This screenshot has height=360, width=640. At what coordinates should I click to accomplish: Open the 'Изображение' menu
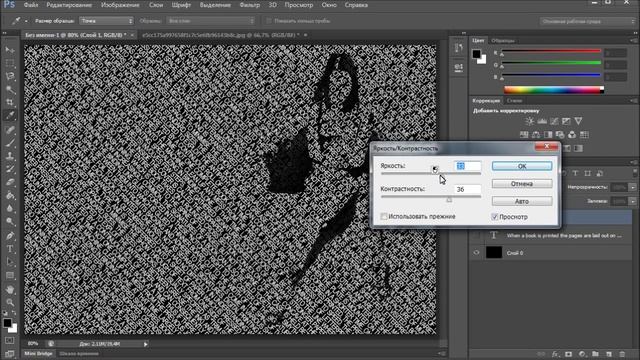pyautogui.click(x=120, y=5)
